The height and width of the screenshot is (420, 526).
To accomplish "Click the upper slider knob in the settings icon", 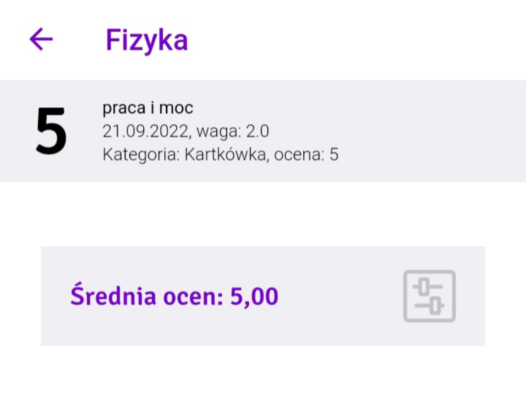I will click(x=424, y=286).
